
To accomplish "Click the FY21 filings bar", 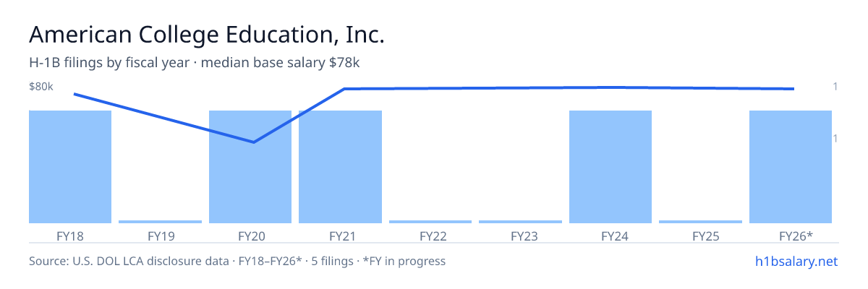I will [340, 167].
